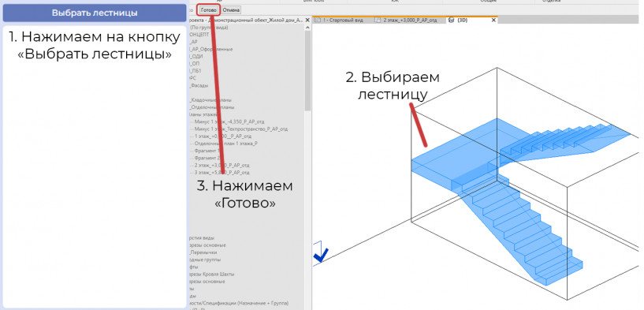Select the «_АР_Оформленные» browser group
The height and width of the screenshot is (310, 644).
210,49
